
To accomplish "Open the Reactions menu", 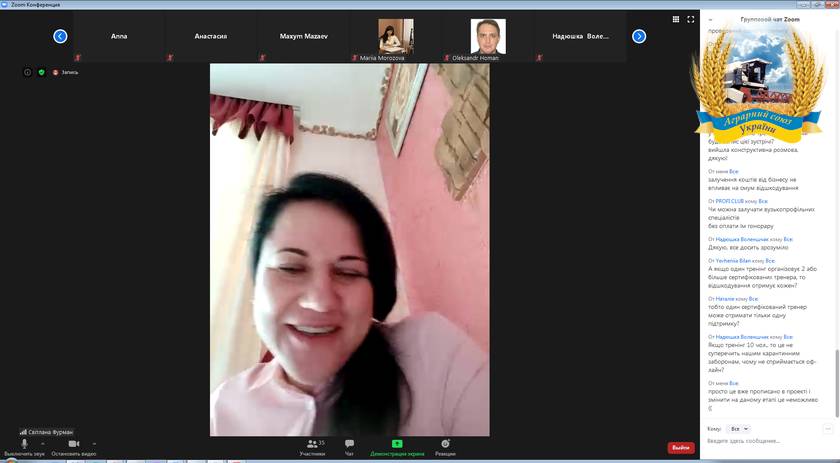I will (x=445, y=447).
